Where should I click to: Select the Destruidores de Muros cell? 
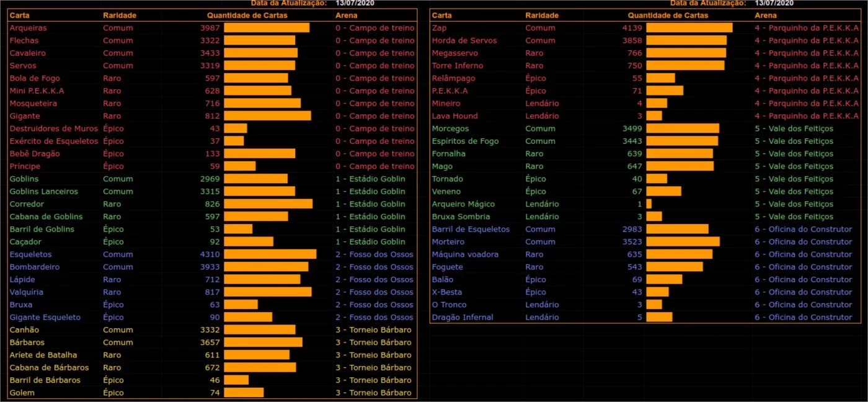[x=54, y=128]
